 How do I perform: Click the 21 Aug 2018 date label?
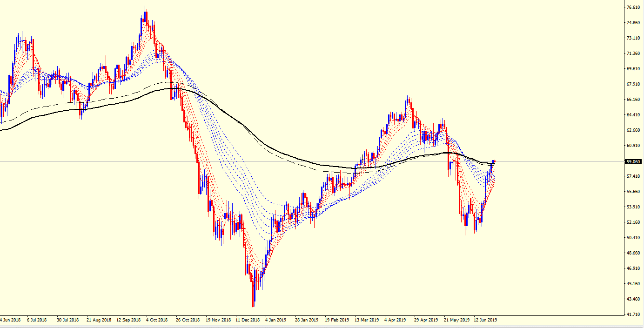pyautogui.click(x=99, y=320)
